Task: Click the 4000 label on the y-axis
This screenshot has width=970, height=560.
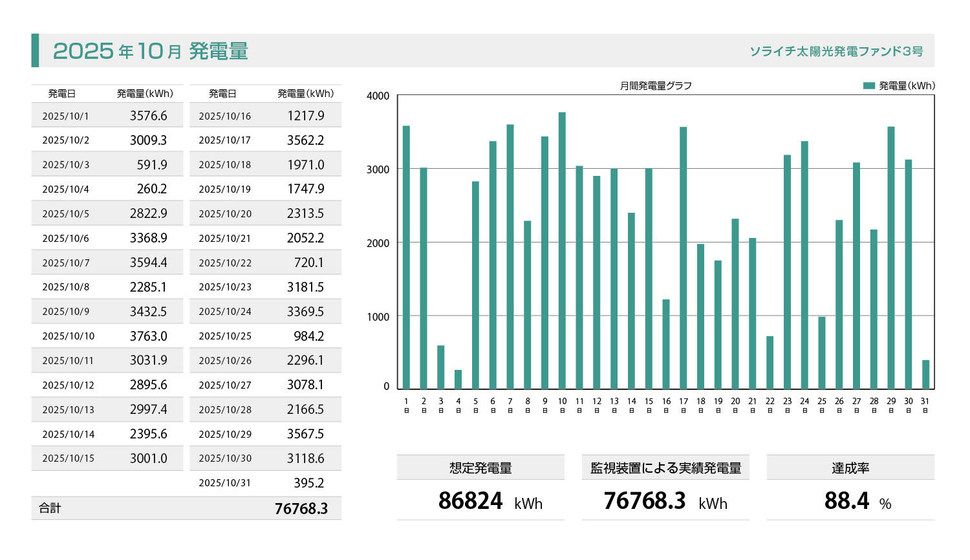Action: pyautogui.click(x=378, y=96)
